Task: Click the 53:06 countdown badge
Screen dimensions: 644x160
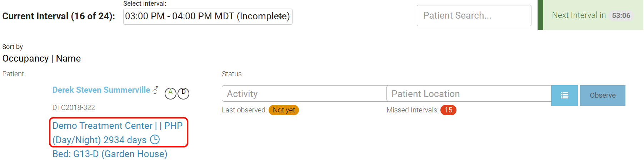Action: (621, 15)
